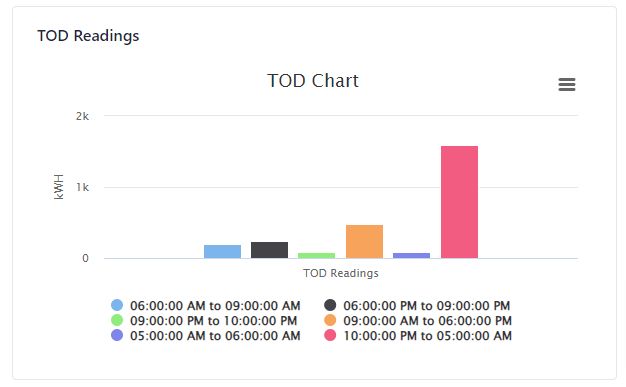Click the pink legend circle
This screenshot has height=387, width=626.
[x=330, y=335]
